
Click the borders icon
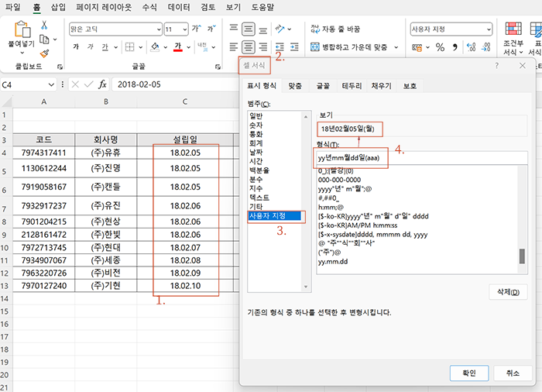tap(129, 46)
